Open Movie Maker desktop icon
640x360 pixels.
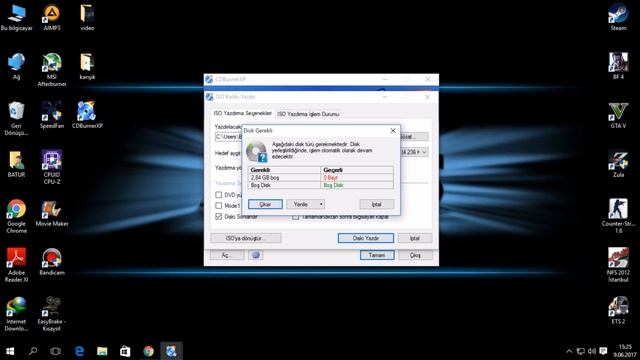52,213
